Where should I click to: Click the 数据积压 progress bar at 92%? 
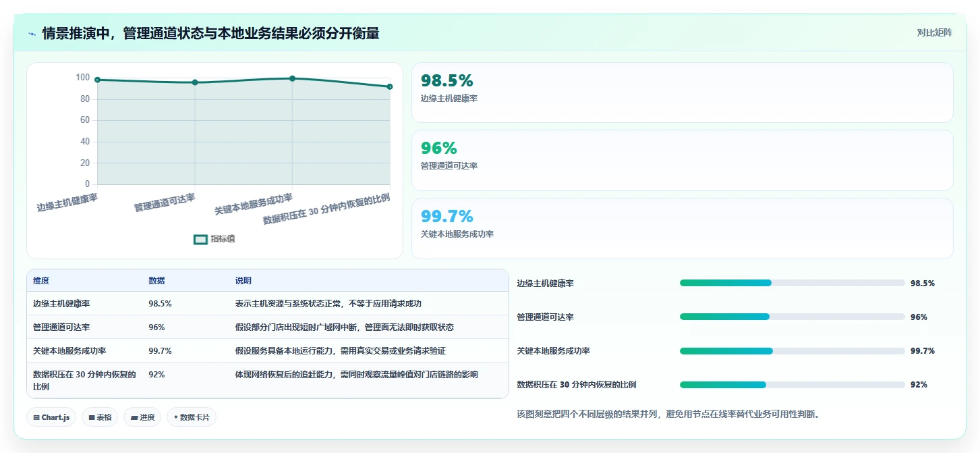[x=792, y=385]
